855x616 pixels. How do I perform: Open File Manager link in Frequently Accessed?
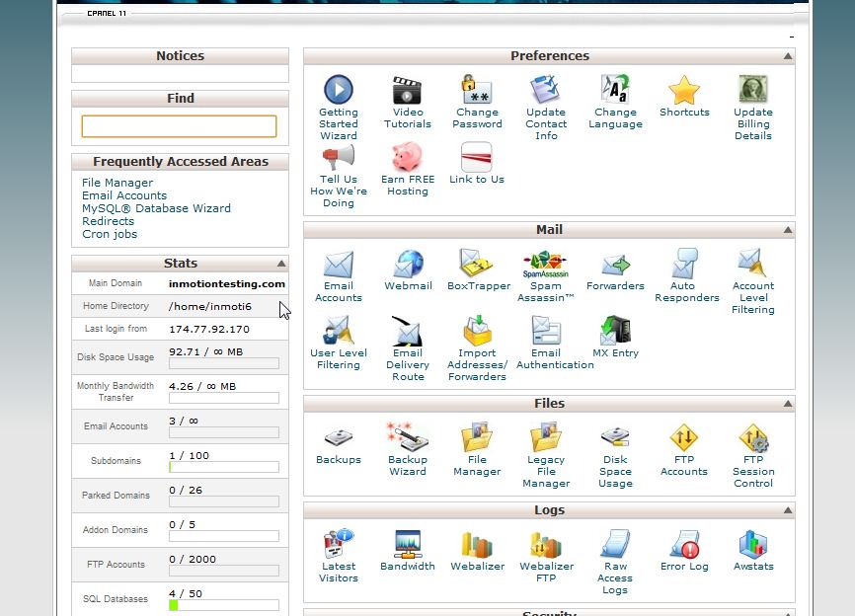click(117, 183)
